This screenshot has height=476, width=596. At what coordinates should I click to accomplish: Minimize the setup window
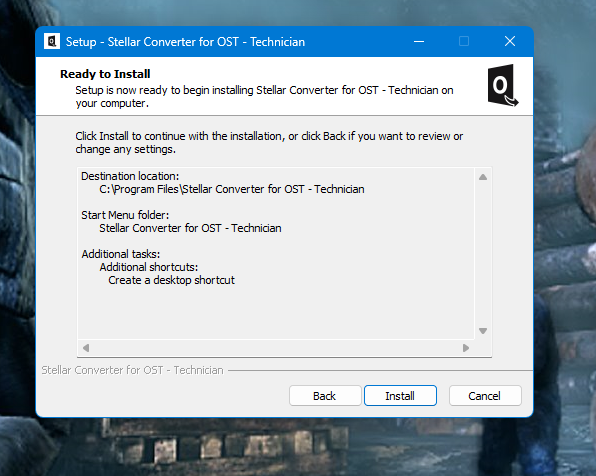pos(419,41)
